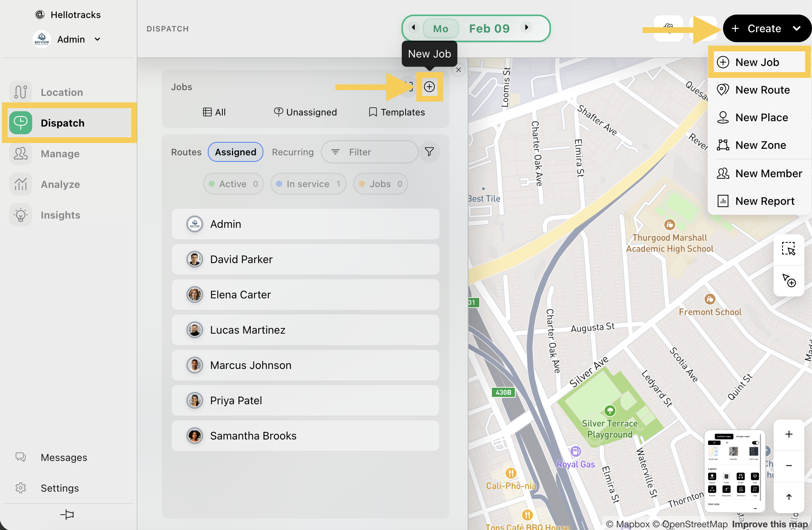Click the funnel filter icon

[429, 152]
